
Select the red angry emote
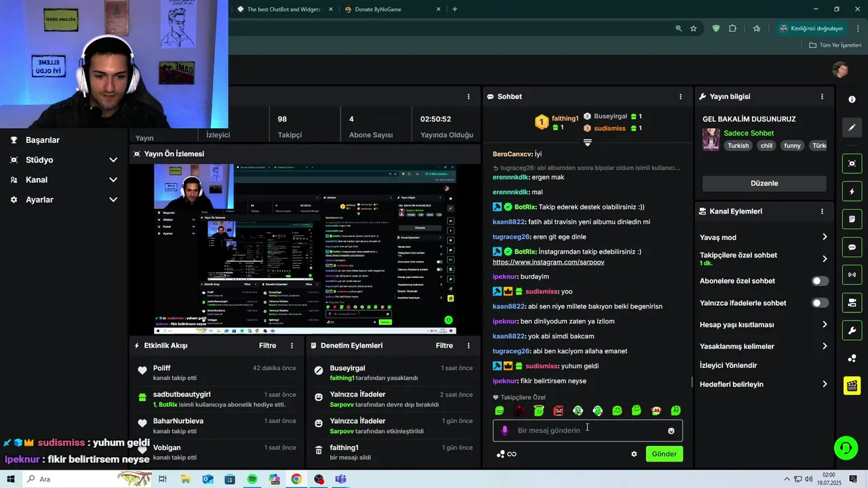pos(558,411)
